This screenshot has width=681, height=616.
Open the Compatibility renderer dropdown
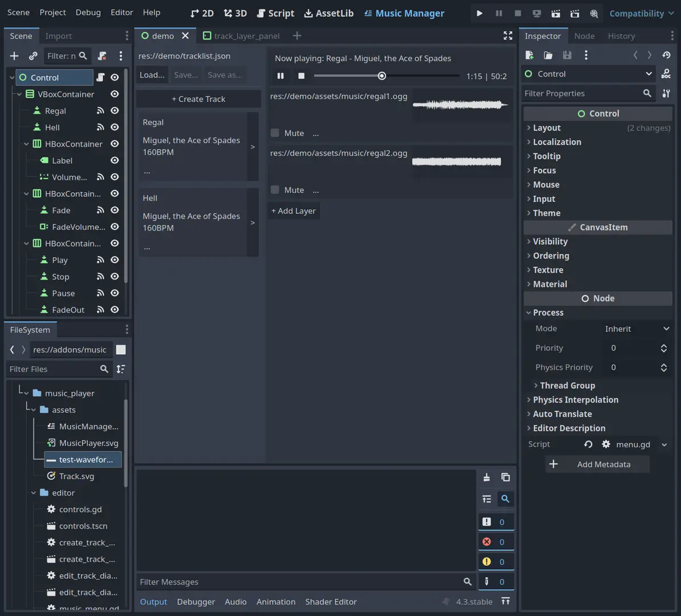click(x=642, y=14)
